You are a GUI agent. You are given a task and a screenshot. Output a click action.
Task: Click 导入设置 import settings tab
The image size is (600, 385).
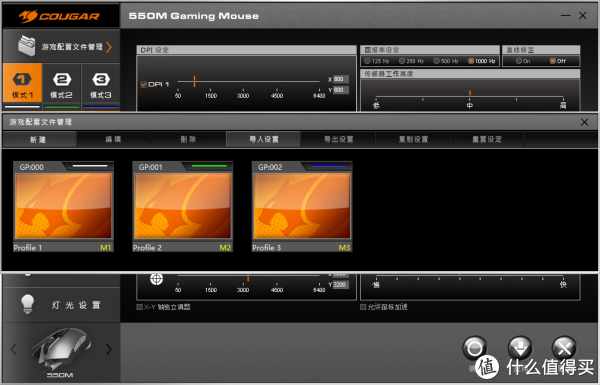pyautogui.click(x=264, y=139)
